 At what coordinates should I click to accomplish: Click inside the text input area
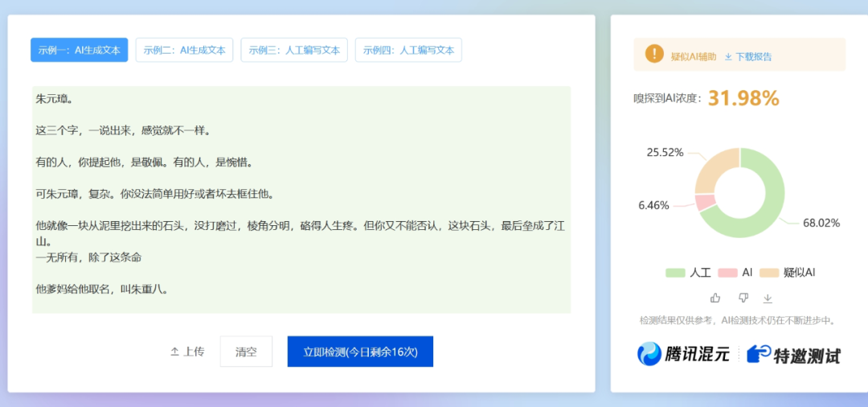pos(301,199)
